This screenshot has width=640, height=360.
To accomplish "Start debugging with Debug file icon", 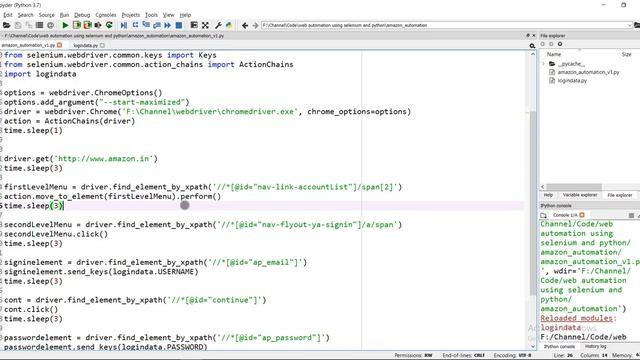I will click(x=124, y=25).
